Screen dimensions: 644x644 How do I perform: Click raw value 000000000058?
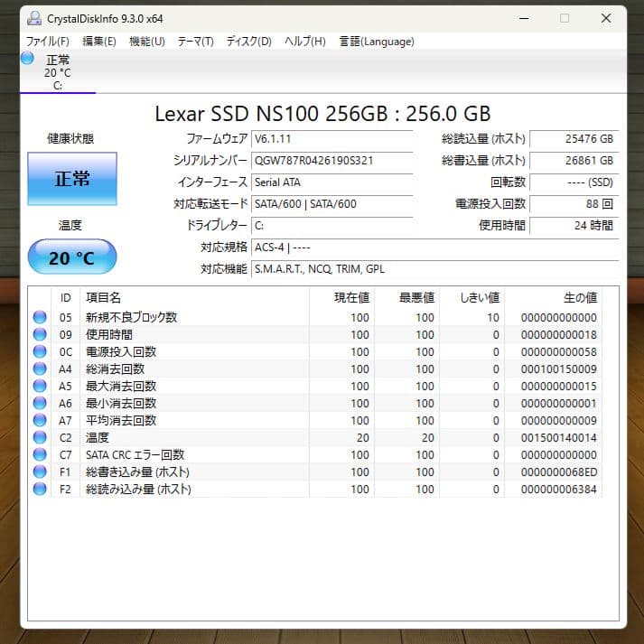[559, 352]
